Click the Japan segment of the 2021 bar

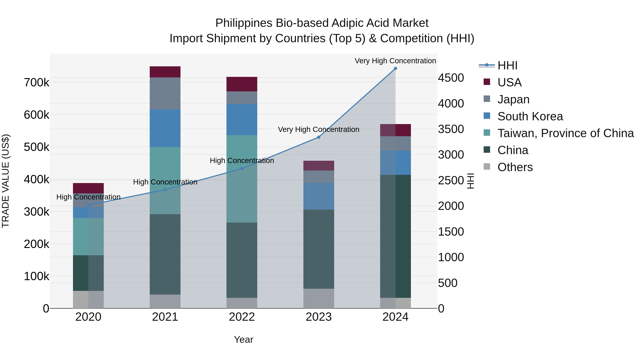coord(165,93)
